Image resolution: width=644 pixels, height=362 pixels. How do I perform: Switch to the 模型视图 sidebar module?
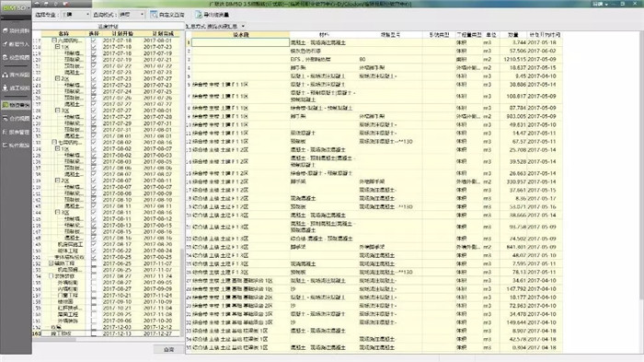point(16,58)
